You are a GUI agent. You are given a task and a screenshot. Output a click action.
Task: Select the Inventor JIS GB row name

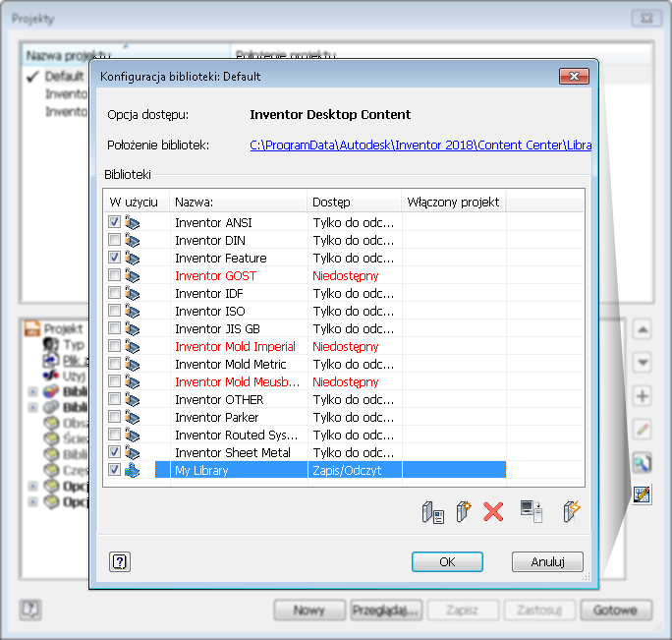coord(217,328)
